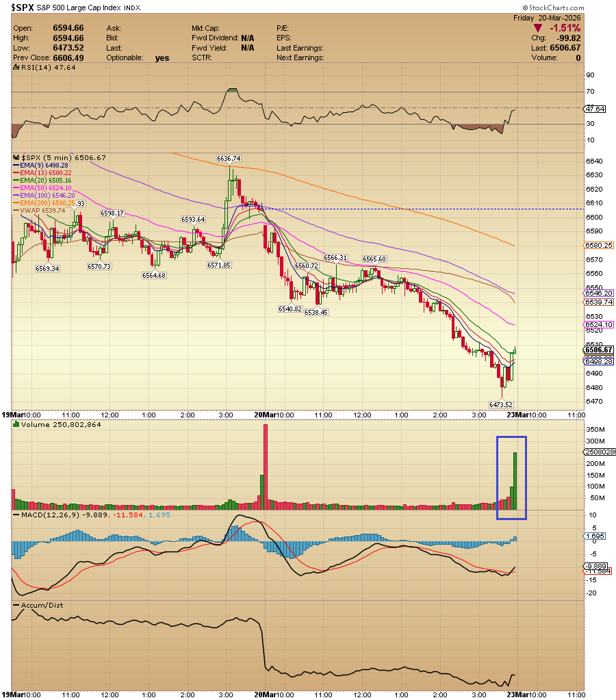Click the RSI(14) 47.64 legend text

click(x=49, y=68)
